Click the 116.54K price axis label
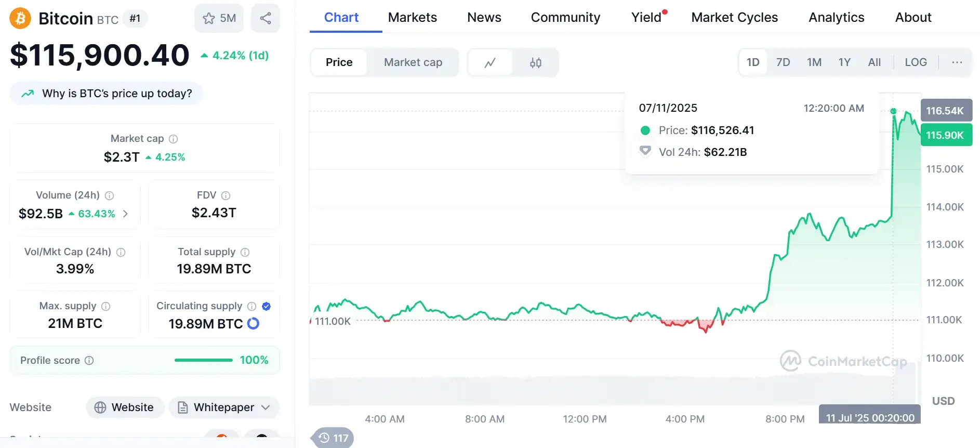Screen dimensions: 980x448 (x=946, y=111)
